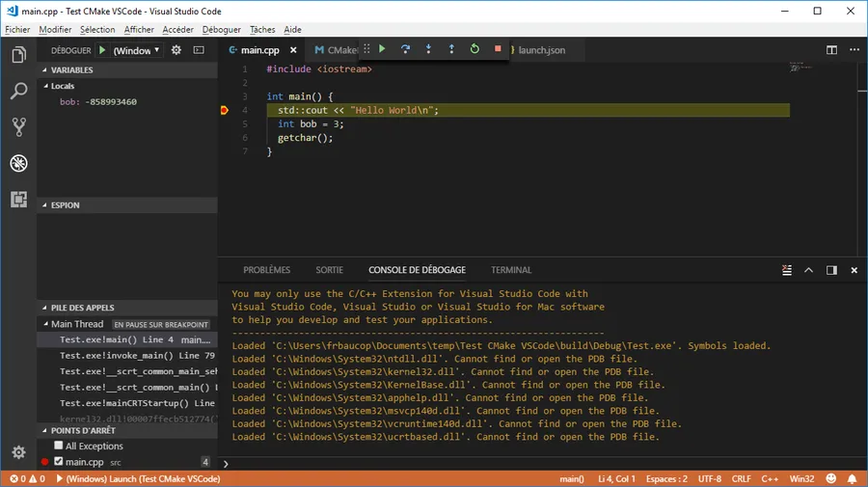This screenshot has width=868, height=487.
Task: Open the Sélection menu
Action: pos(97,29)
